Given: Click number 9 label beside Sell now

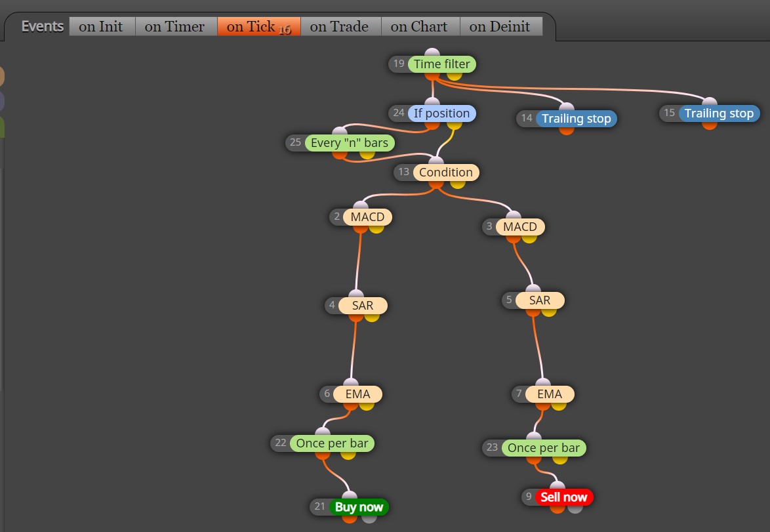Looking at the screenshot, I should tap(529, 497).
